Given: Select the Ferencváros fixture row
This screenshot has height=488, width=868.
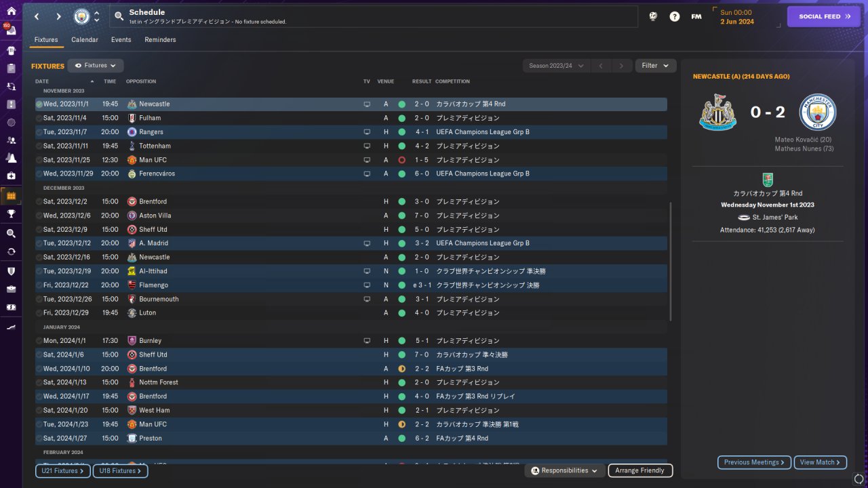Looking at the screenshot, I should (351, 174).
